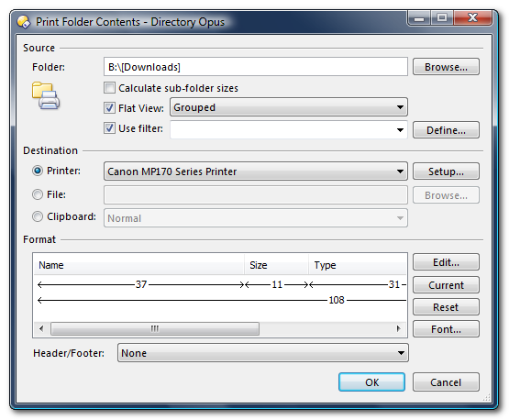Enable Calculate sub-folder sizes checkbox
Image resolution: width=509 pixels, height=420 pixels.
coord(109,88)
